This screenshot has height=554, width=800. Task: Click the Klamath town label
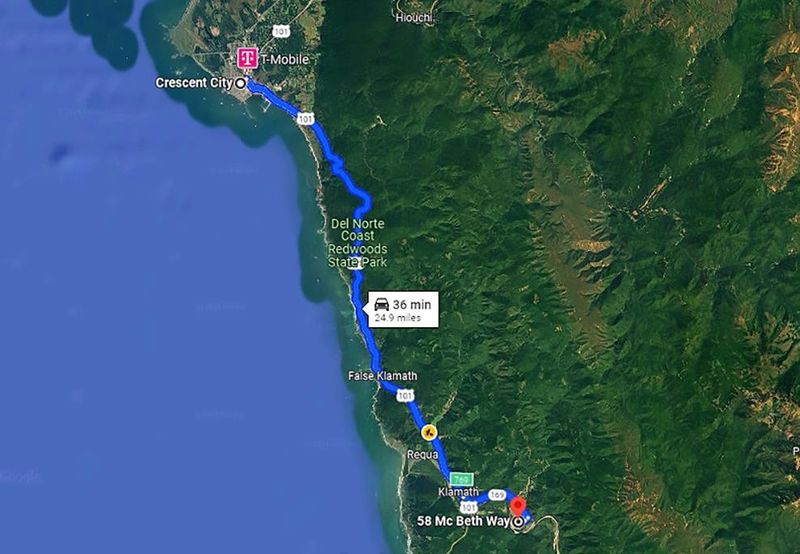point(458,492)
